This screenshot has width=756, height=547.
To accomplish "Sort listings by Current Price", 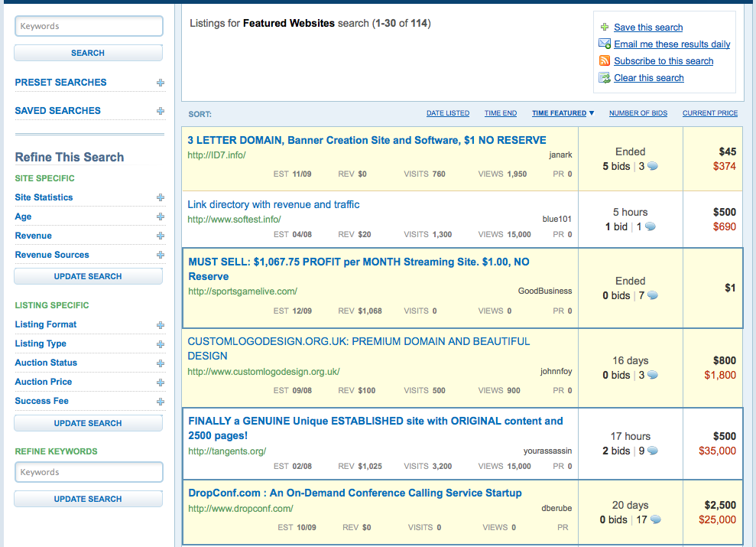I will pos(709,113).
